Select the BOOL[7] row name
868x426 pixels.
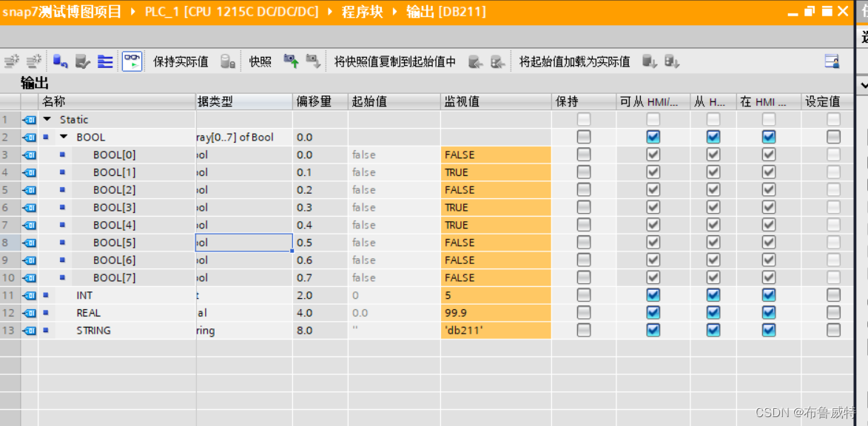click(114, 278)
